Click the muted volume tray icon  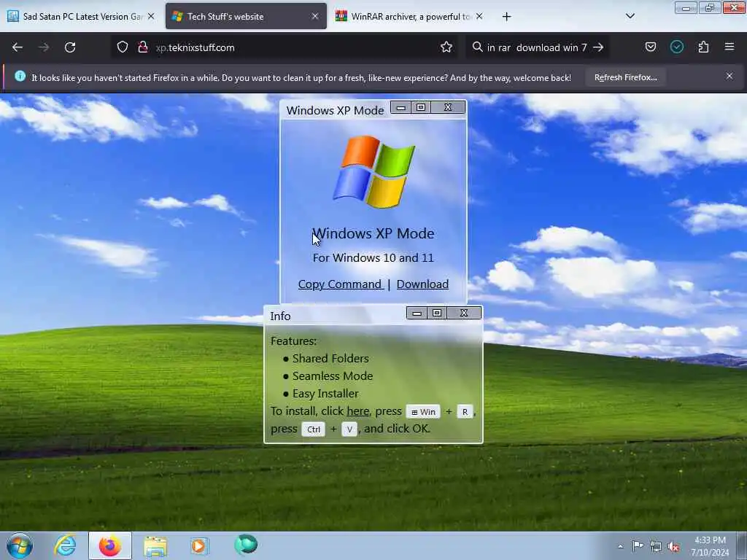[673, 547]
